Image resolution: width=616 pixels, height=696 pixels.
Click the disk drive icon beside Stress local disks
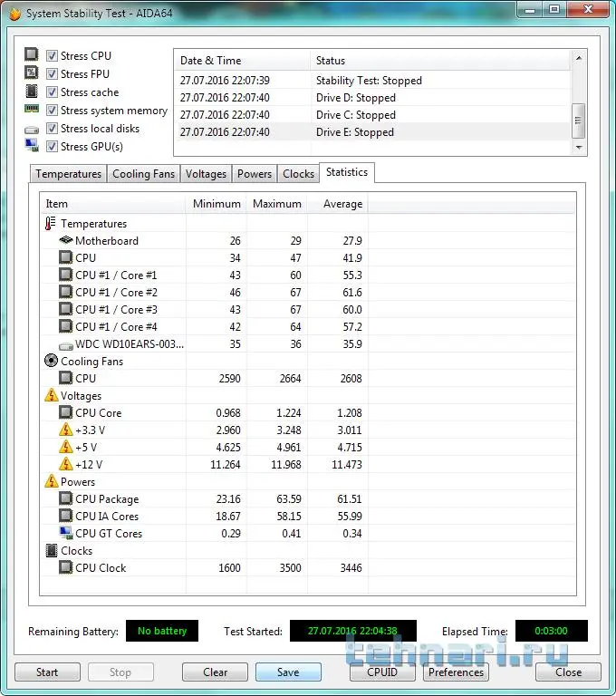[31, 130]
